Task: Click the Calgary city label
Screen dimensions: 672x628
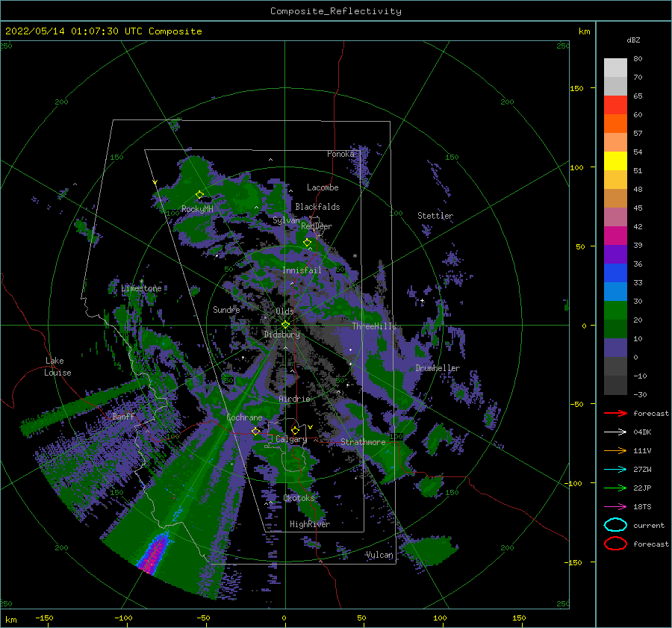Action: click(291, 439)
